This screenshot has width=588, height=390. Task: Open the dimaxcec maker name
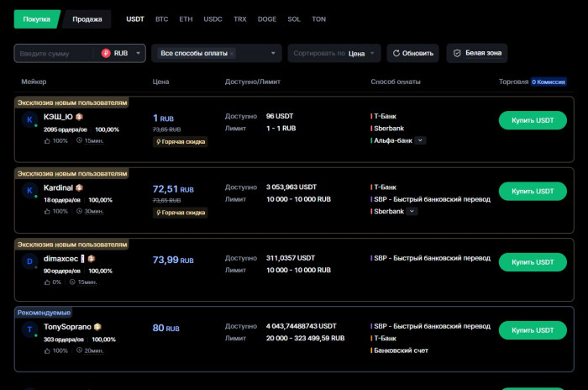click(60, 258)
